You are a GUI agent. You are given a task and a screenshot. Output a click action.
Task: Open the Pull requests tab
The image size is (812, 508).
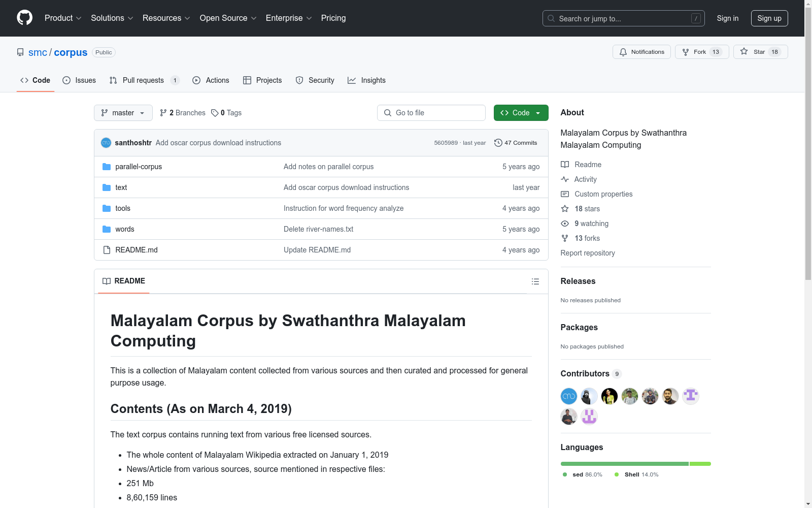click(x=144, y=80)
